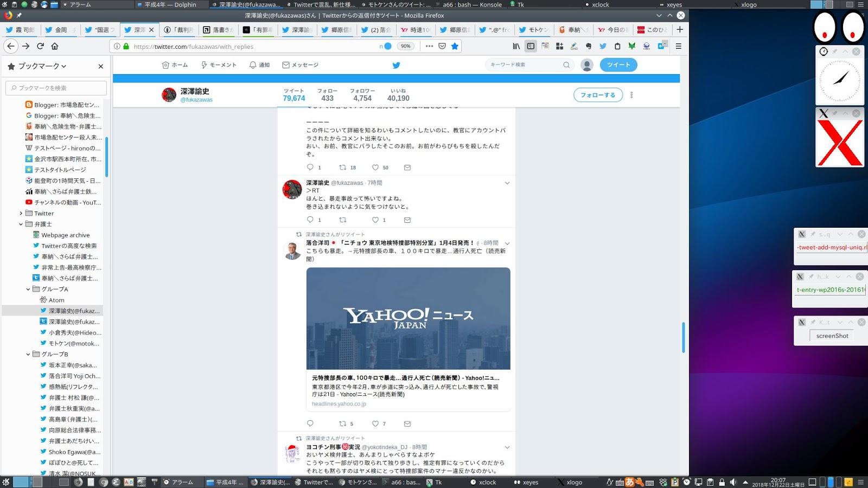Image resolution: width=868 pixels, height=488 pixels.
Task: Like the tweet showing 50 likes
Action: [375, 168]
